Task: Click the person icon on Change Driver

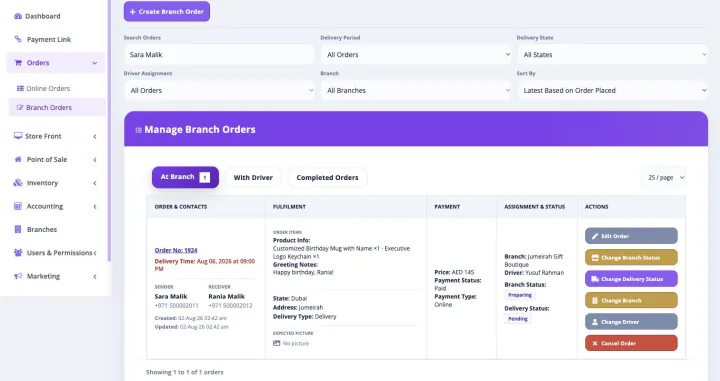Action: tap(595, 322)
